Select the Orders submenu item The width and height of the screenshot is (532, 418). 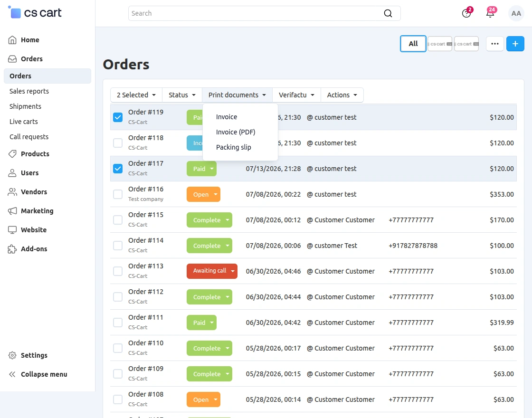click(x=47, y=76)
